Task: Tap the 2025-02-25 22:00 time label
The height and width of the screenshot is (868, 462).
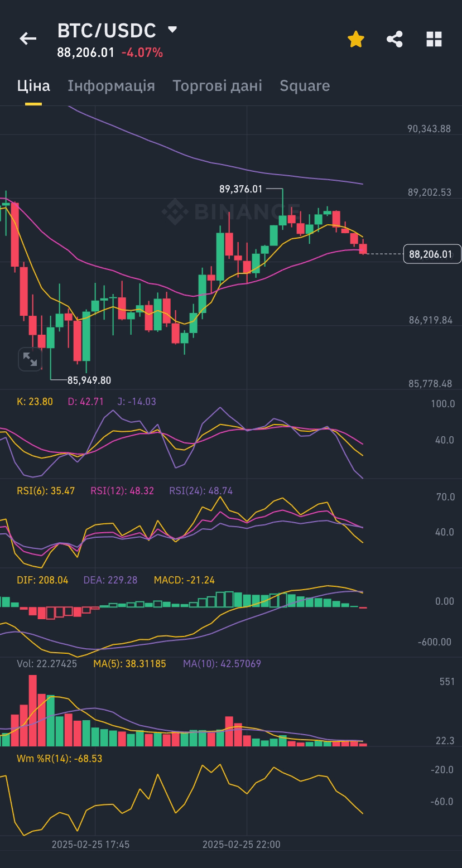Action: click(241, 844)
